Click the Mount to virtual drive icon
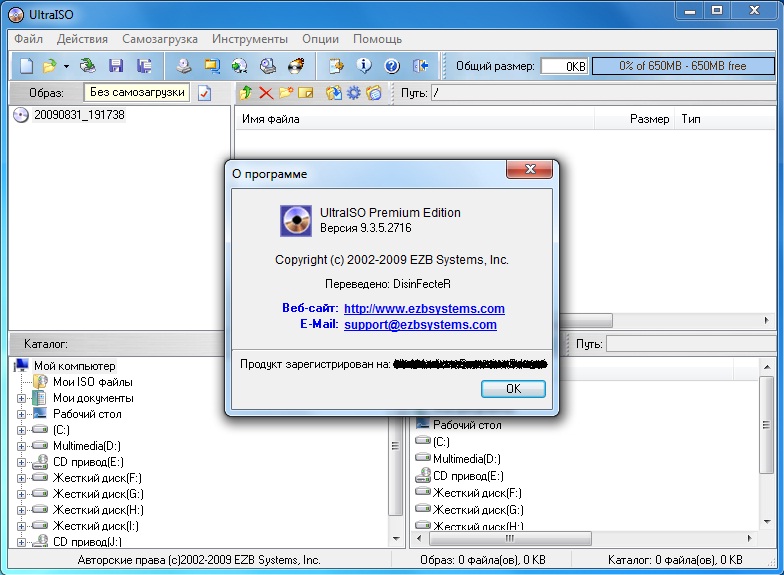Viewport: 784px width, 575px height. (x=268, y=66)
